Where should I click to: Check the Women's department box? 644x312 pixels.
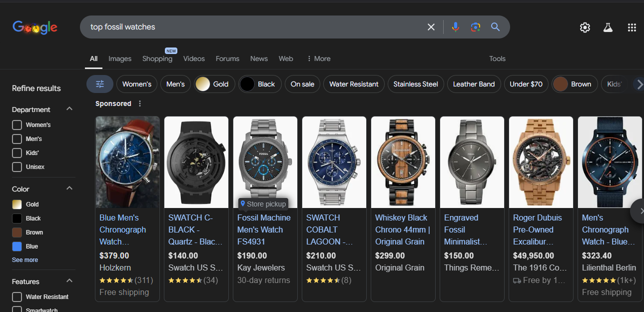tap(17, 125)
